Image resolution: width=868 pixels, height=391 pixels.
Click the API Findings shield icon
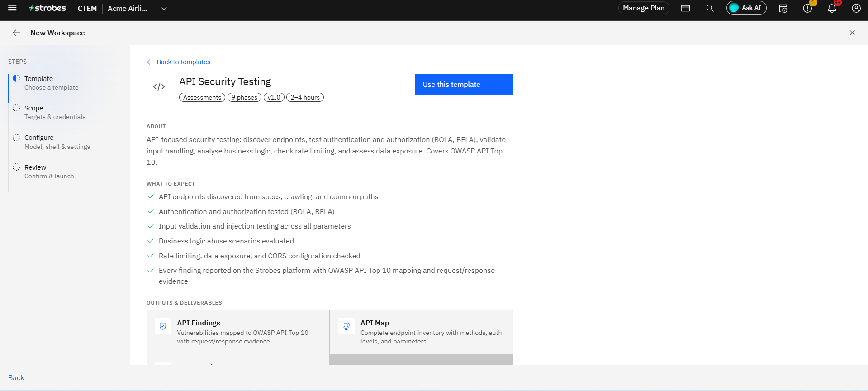click(x=163, y=326)
